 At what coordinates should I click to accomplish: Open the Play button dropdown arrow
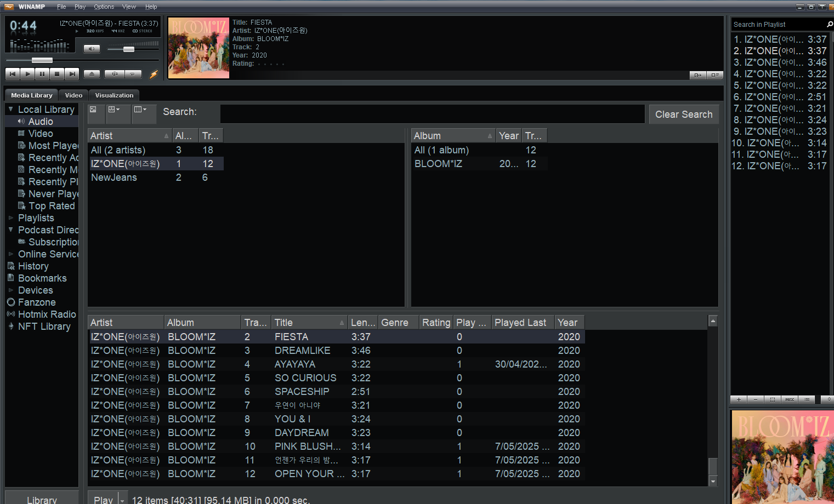(x=123, y=499)
